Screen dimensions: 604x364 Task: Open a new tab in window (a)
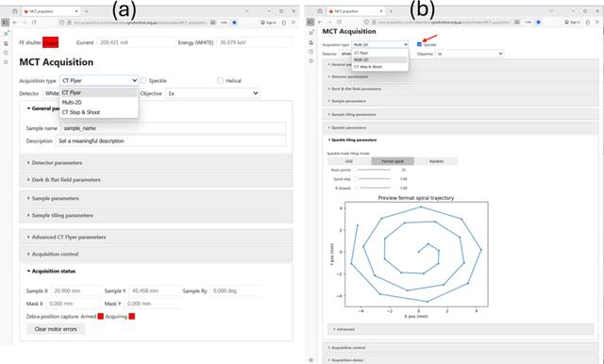tap(86, 11)
